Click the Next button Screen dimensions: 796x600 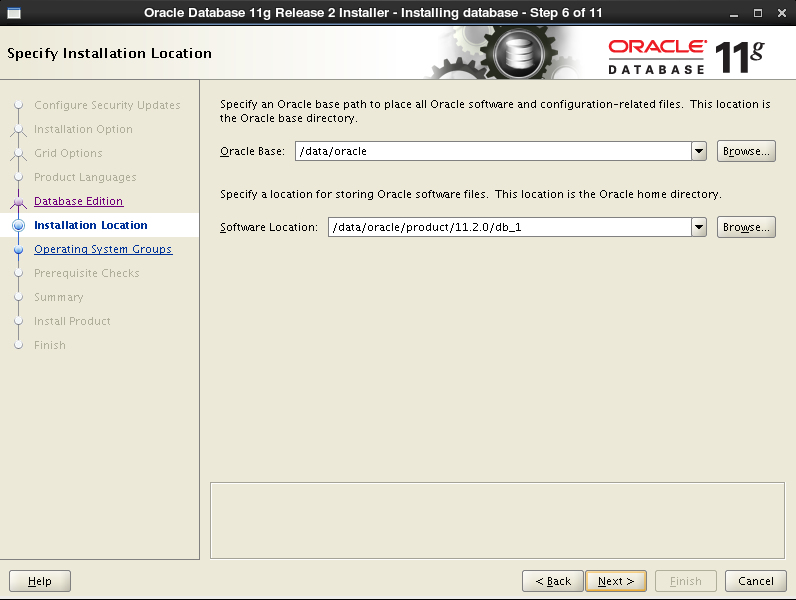pos(616,581)
